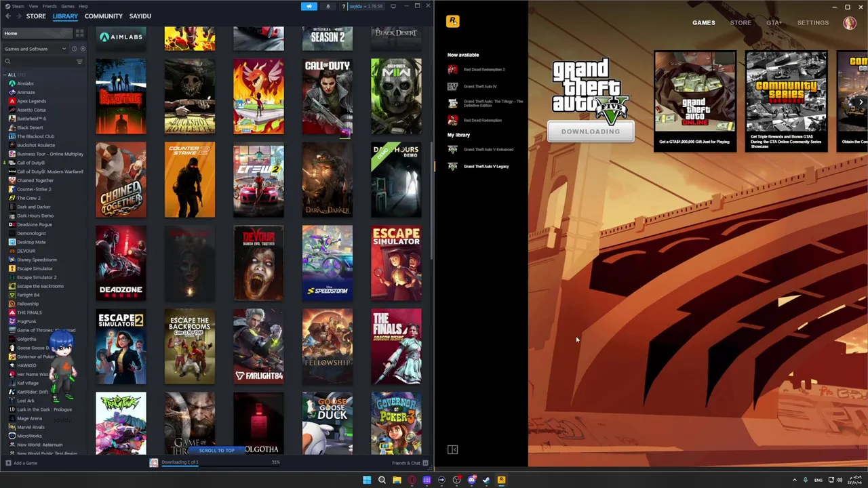868x488 pixels.
Task: Open the GTA Online $1,000,000 gift card
Action: [x=694, y=100]
